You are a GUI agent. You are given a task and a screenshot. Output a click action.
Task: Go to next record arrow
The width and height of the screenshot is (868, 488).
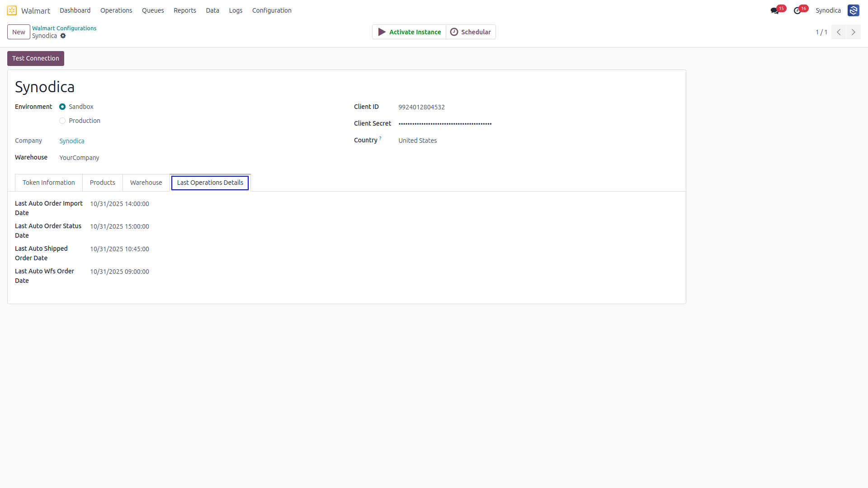coord(854,32)
